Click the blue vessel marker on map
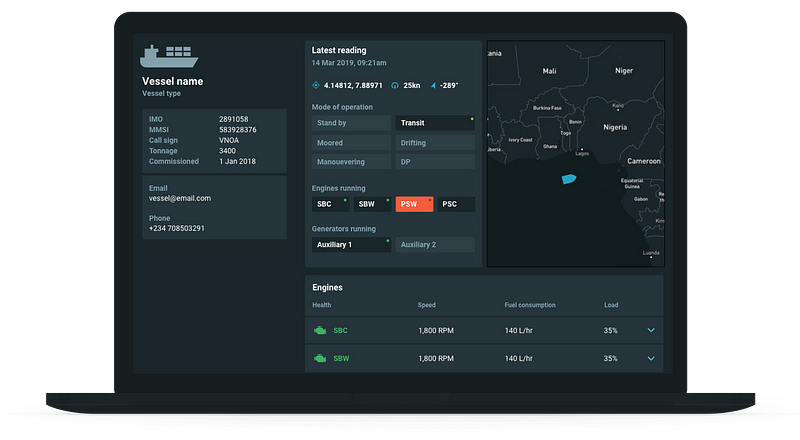This screenshot has height=440, width=800. (x=569, y=179)
